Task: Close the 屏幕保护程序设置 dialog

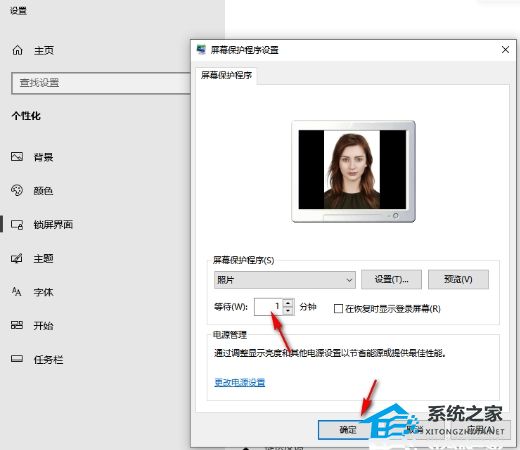Action: [505, 50]
